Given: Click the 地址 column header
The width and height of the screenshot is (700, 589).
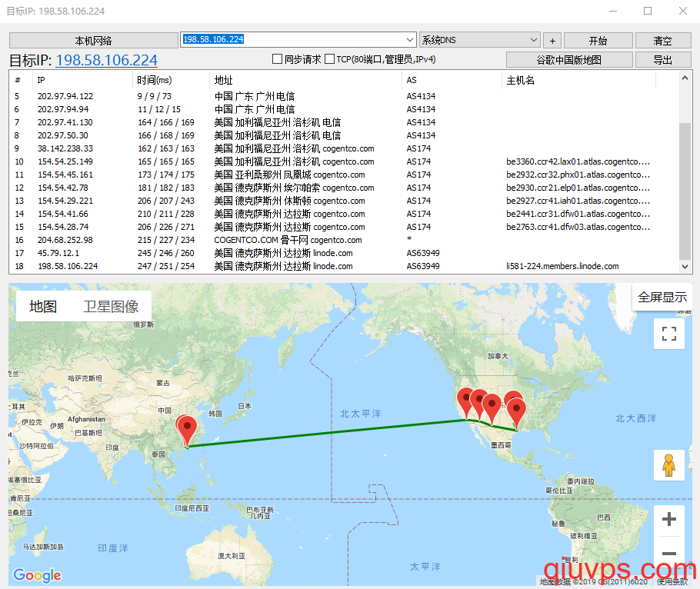Looking at the screenshot, I should point(306,80).
